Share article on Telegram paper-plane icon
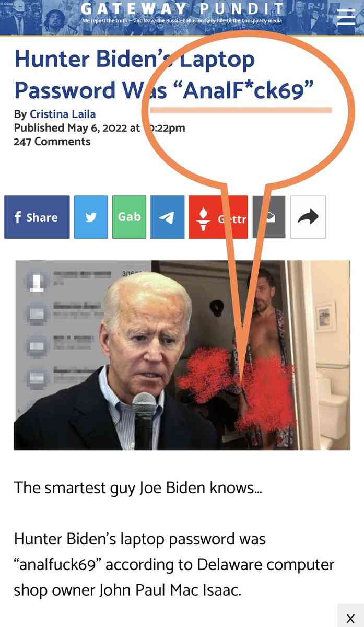This screenshot has height=627, width=364. tap(168, 217)
